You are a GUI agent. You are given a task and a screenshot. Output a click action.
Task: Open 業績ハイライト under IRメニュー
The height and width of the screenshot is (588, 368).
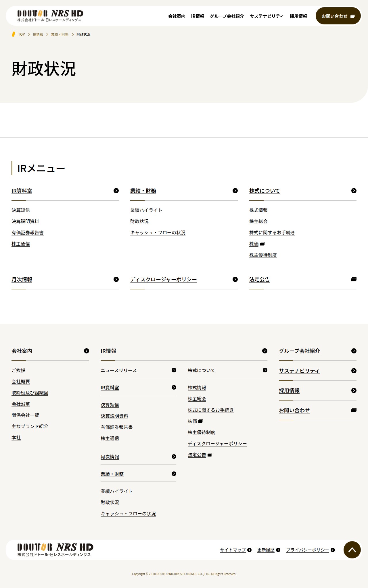pos(146,210)
